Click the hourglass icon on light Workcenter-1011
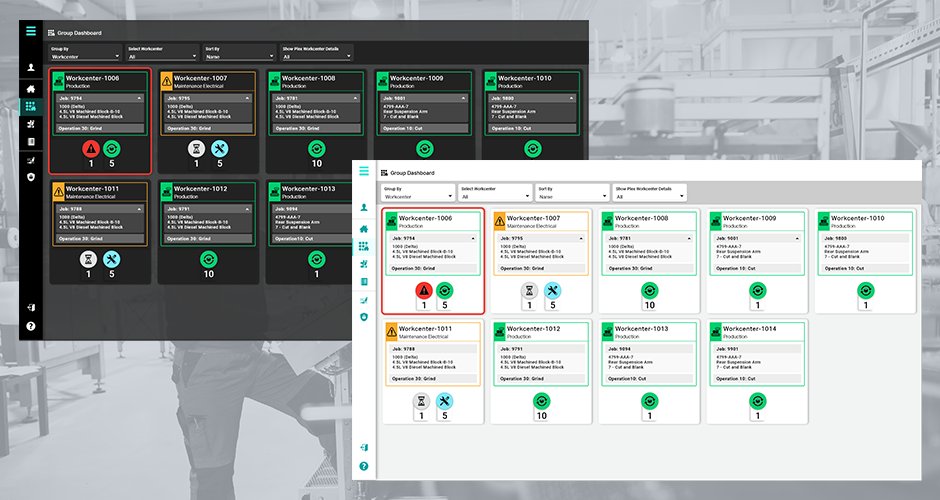 click(421, 400)
